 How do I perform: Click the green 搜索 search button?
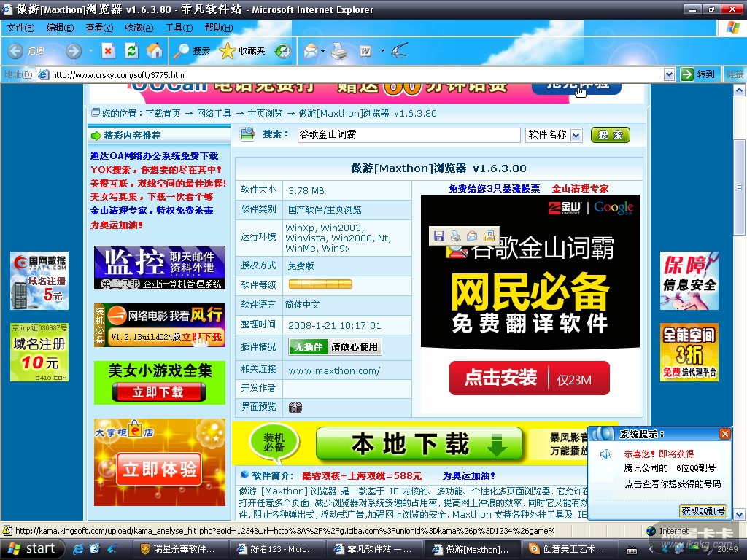[x=611, y=135]
